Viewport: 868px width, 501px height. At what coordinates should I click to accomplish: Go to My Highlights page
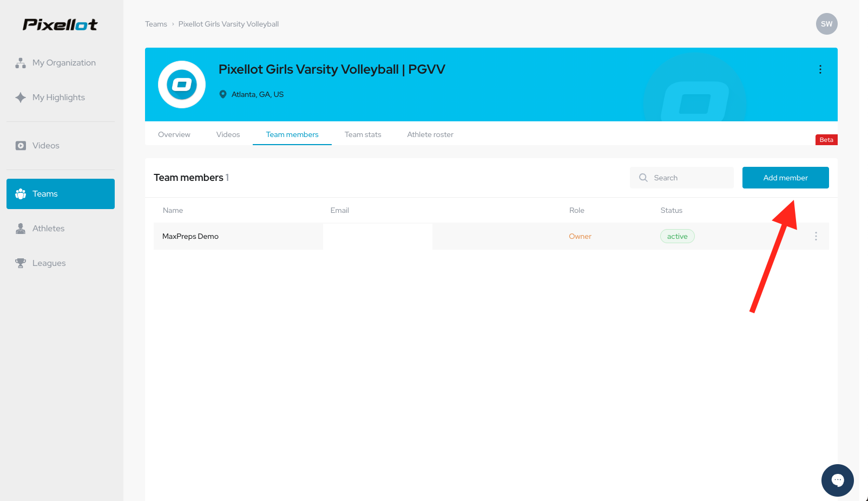58,97
